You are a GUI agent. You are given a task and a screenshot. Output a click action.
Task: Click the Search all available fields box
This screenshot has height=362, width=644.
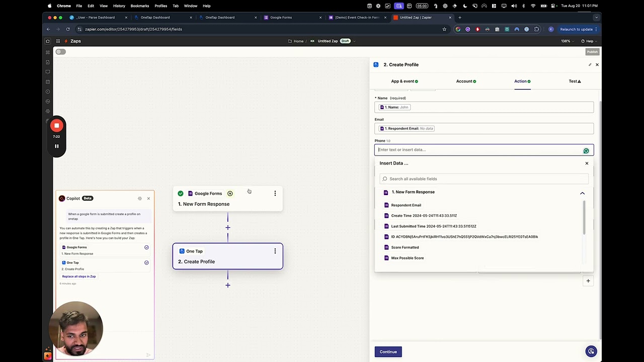(x=484, y=178)
